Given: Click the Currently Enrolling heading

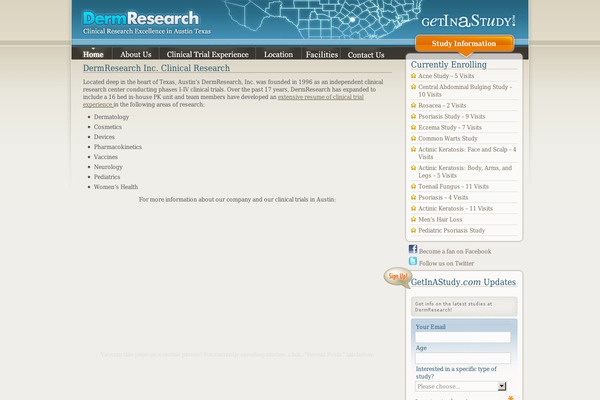Looking at the screenshot, I should [448, 65].
